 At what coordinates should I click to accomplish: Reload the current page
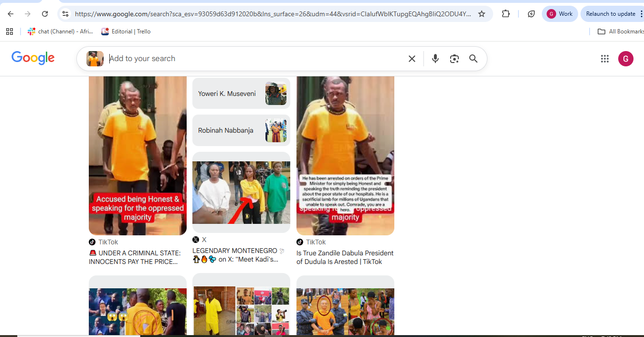(x=45, y=14)
